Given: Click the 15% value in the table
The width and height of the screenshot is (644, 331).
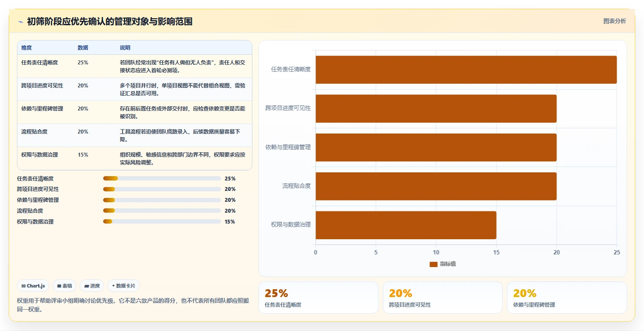Looking at the screenshot, I should coord(83,155).
